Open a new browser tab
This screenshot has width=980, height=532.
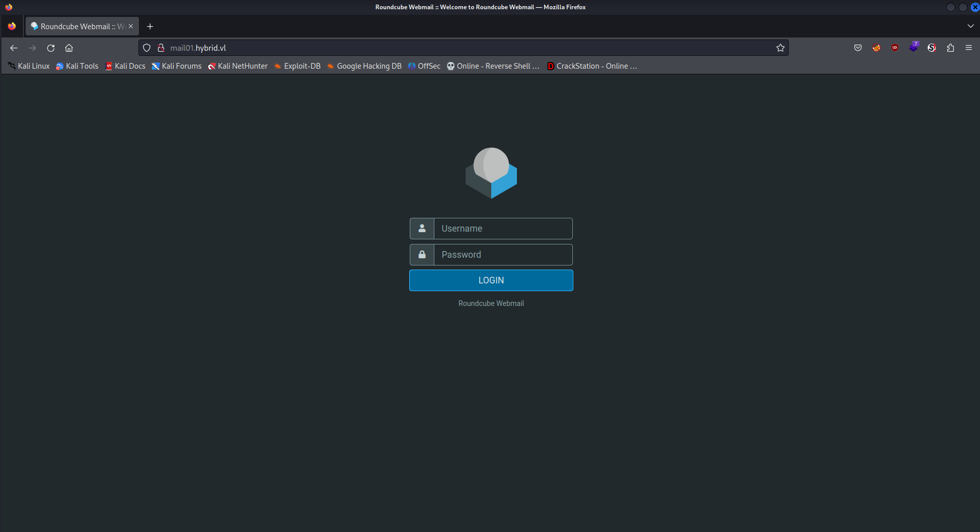pos(150,26)
